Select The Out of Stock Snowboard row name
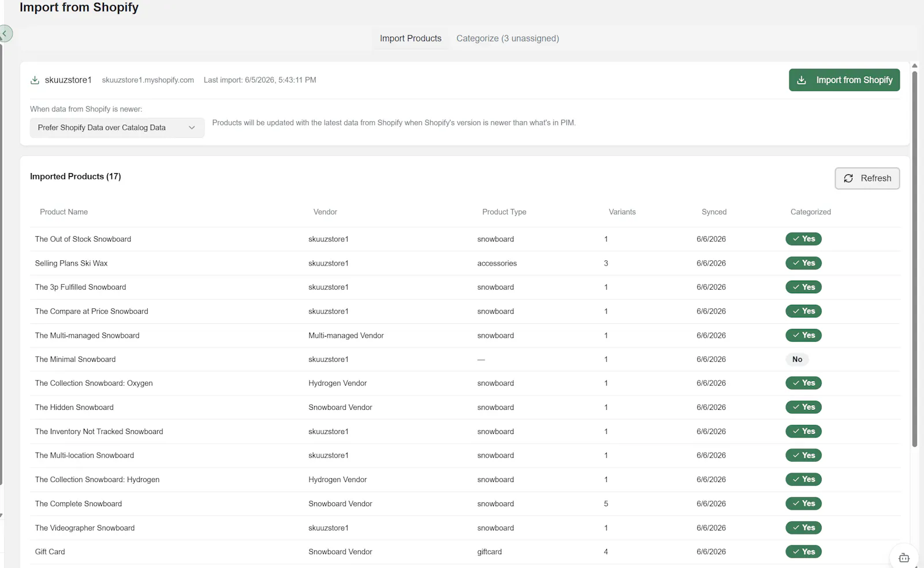924x568 pixels. [x=83, y=239]
